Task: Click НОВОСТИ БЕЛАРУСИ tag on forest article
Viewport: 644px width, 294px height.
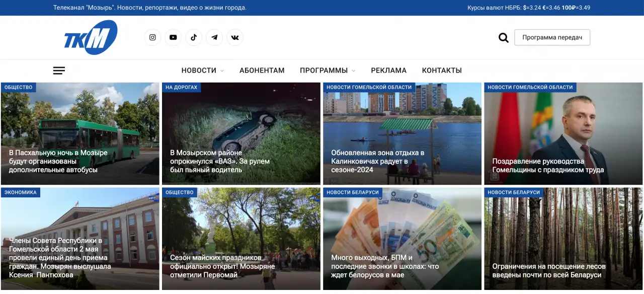Action: pyautogui.click(x=513, y=192)
